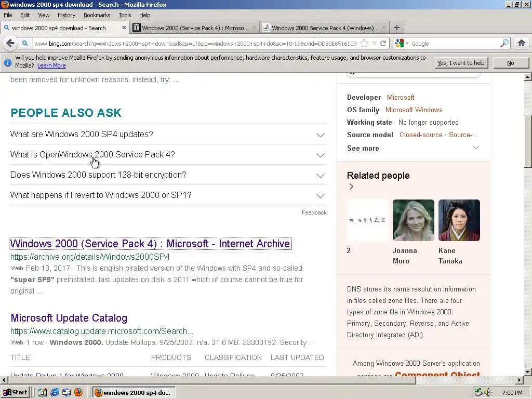
Task: Click in the URL address bar
Action: coord(195,44)
